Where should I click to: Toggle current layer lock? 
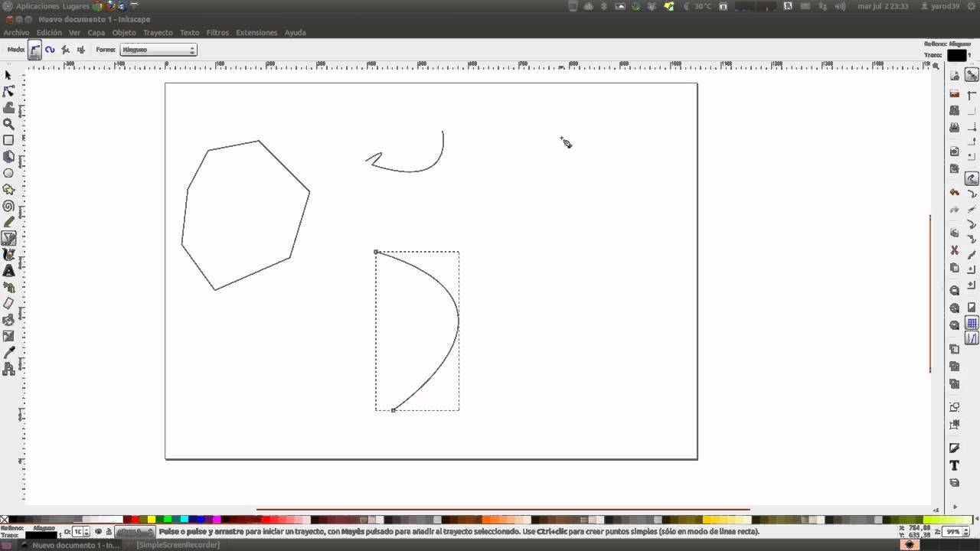(108, 531)
